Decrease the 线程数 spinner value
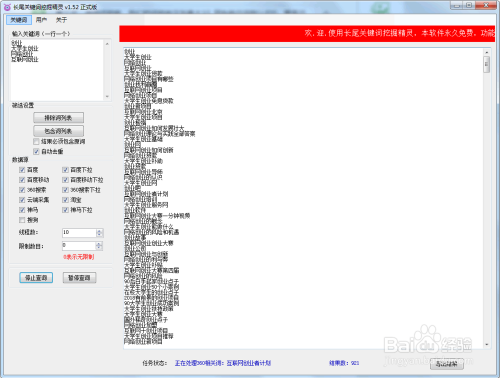The height and width of the screenshot is (378, 500). pos(99,235)
